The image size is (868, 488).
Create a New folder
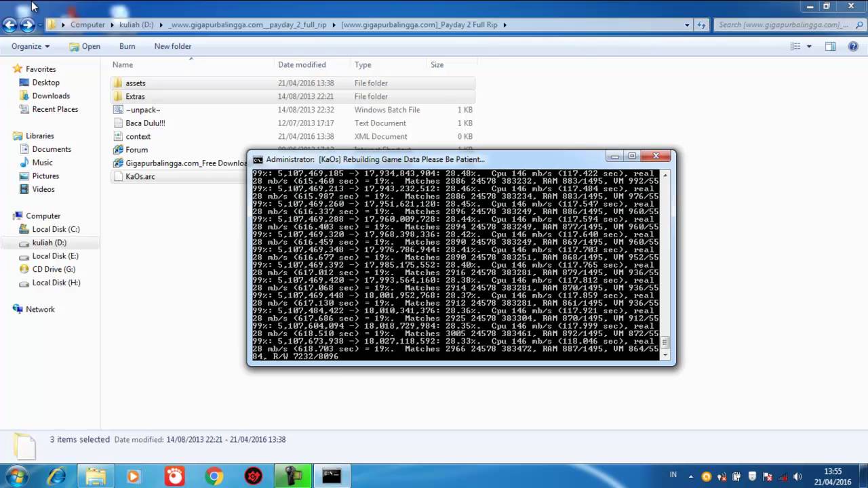pyautogui.click(x=173, y=46)
